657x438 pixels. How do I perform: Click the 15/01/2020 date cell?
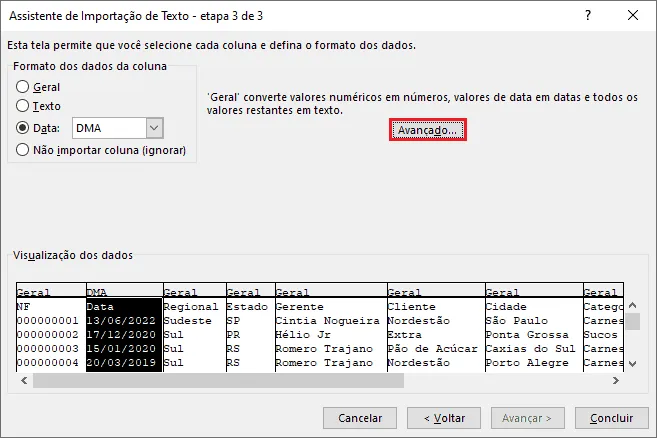121,348
